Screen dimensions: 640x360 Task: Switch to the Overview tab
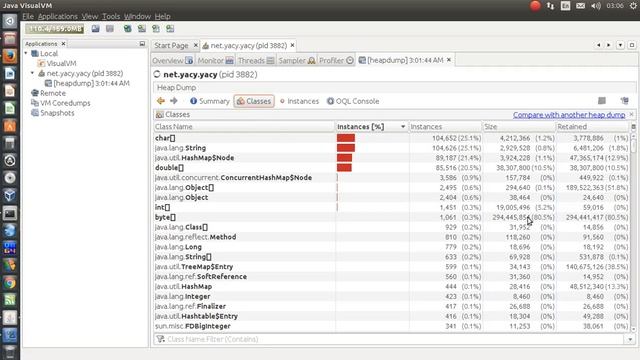(172, 60)
